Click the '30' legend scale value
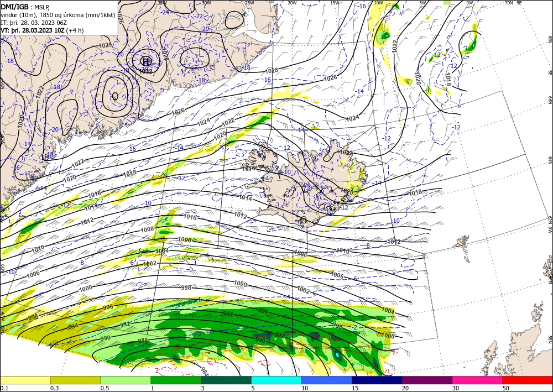 coord(456,388)
